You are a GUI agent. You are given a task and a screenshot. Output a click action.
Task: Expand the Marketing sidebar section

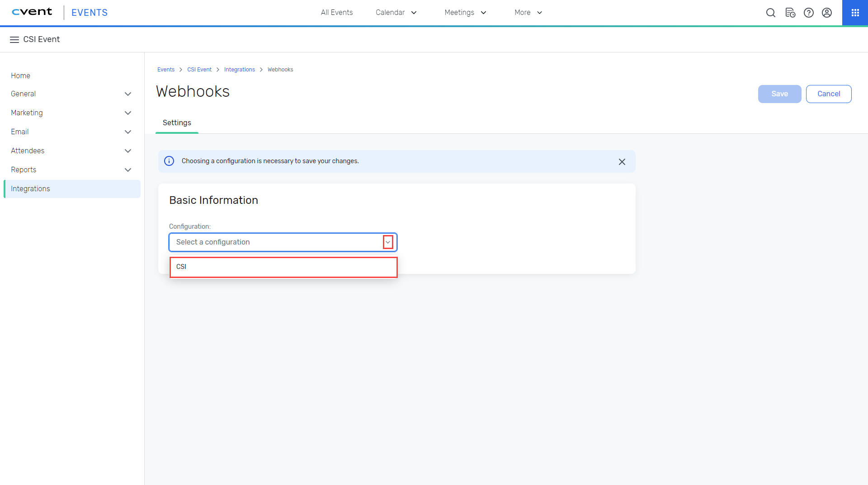(x=128, y=113)
